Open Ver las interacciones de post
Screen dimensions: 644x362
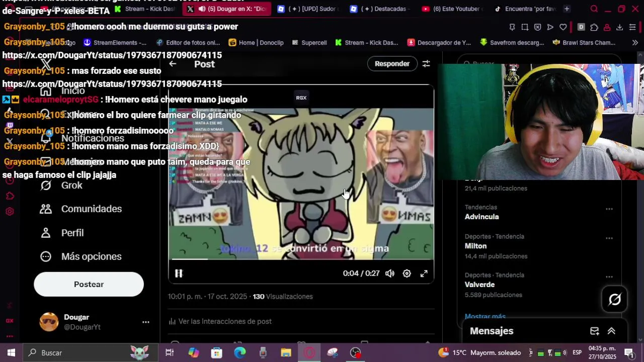click(x=220, y=321)
